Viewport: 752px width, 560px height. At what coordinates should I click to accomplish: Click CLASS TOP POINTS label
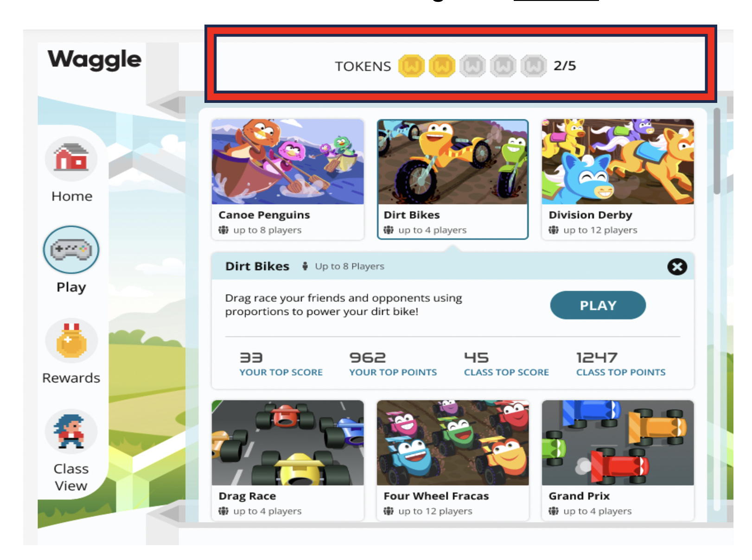(621, 372)
